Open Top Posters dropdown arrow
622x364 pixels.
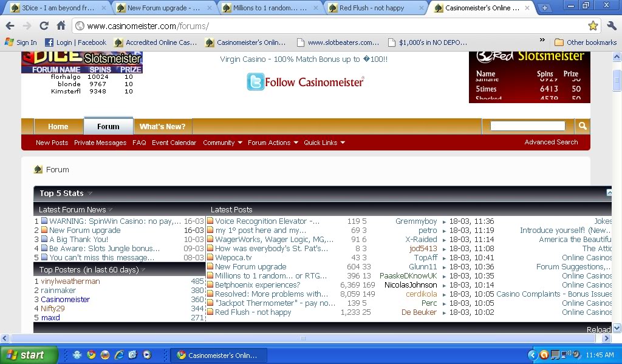(x=143, y=270)
